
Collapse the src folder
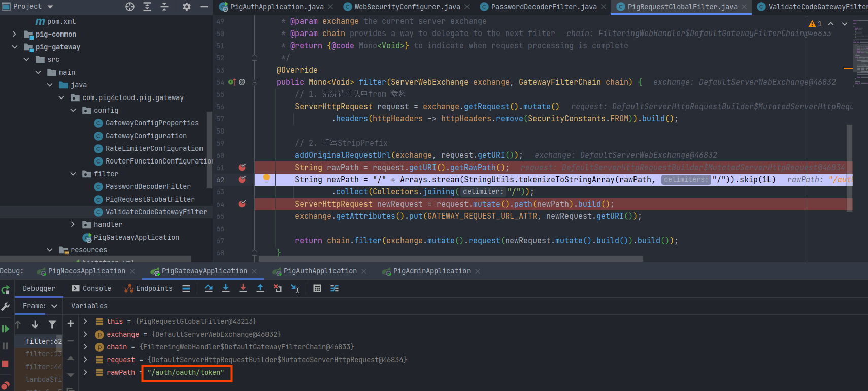[x=26, y=59]
